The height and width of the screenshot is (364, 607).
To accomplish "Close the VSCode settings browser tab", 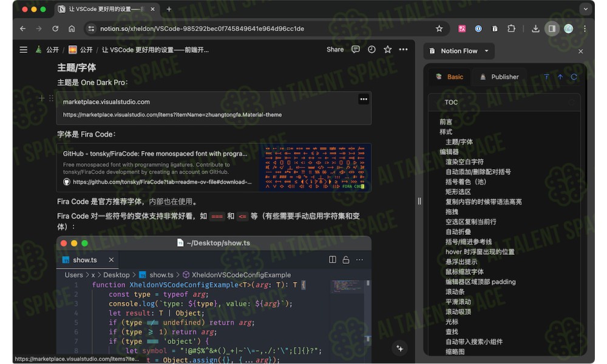I will coord(152,9).
